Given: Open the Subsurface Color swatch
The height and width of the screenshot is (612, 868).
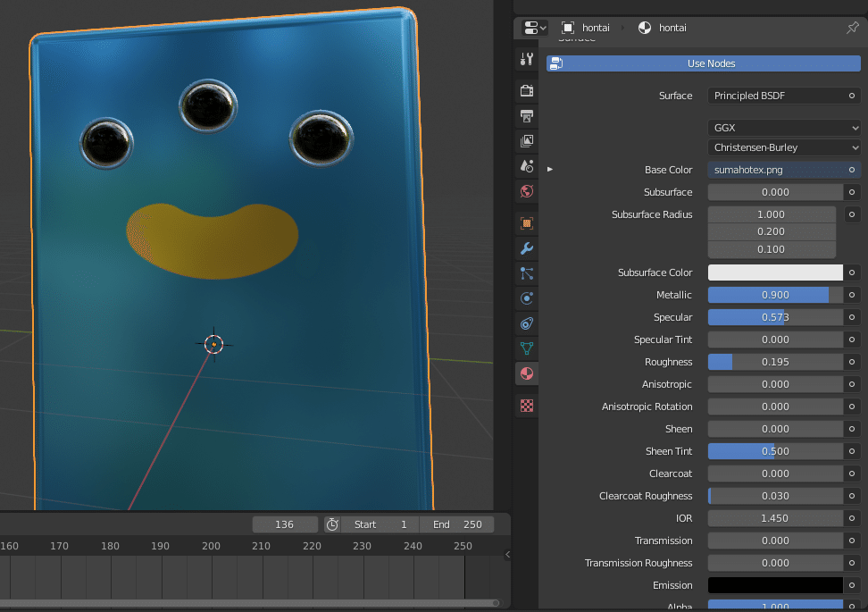Looking at the screenshot, I should (x=775, y=272).
